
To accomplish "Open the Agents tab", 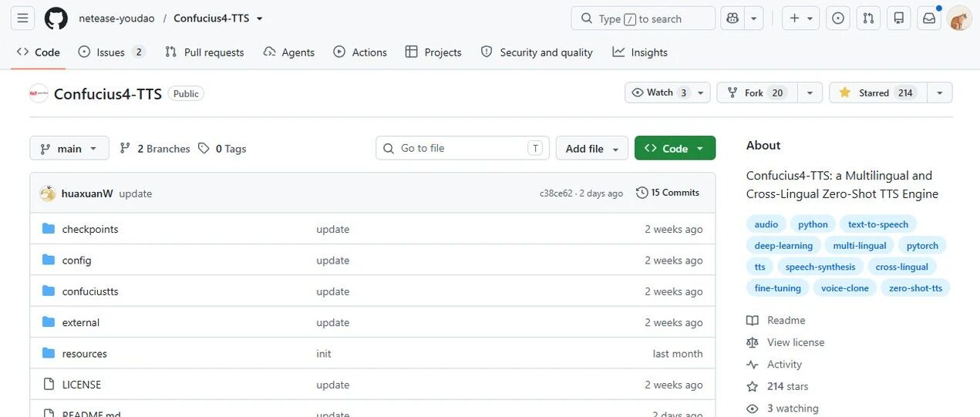I will [x=289, y=52].
